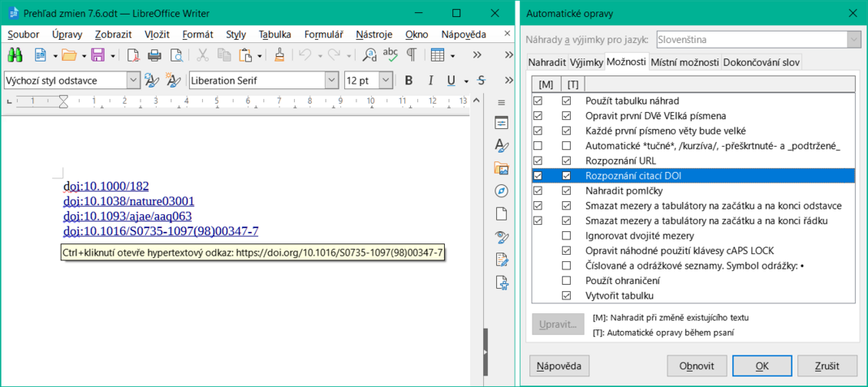Switch to the Výjimky tab
868x387 pixels.
click(x=585, y=62)
